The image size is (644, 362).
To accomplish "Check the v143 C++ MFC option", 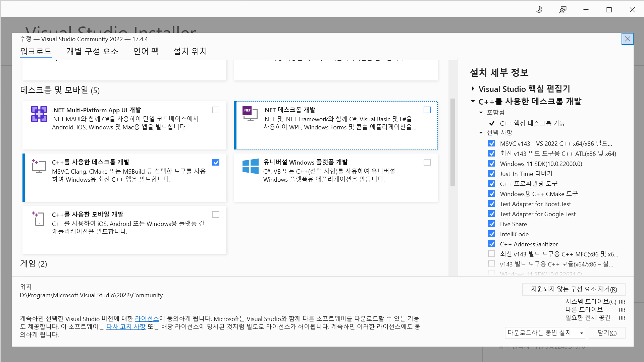I will [x=491, y=254].
